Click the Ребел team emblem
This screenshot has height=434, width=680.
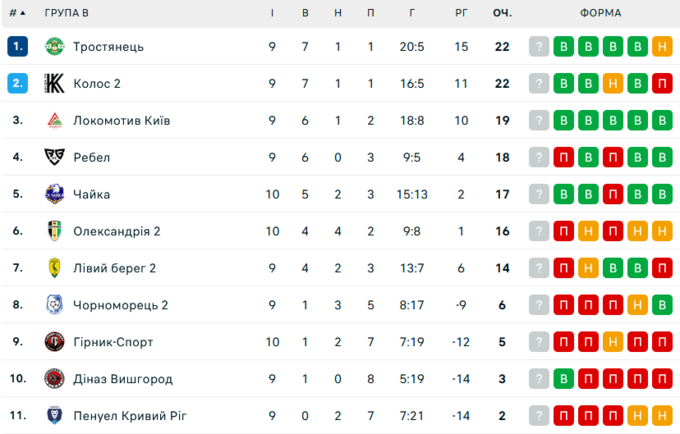click(54, 157)
